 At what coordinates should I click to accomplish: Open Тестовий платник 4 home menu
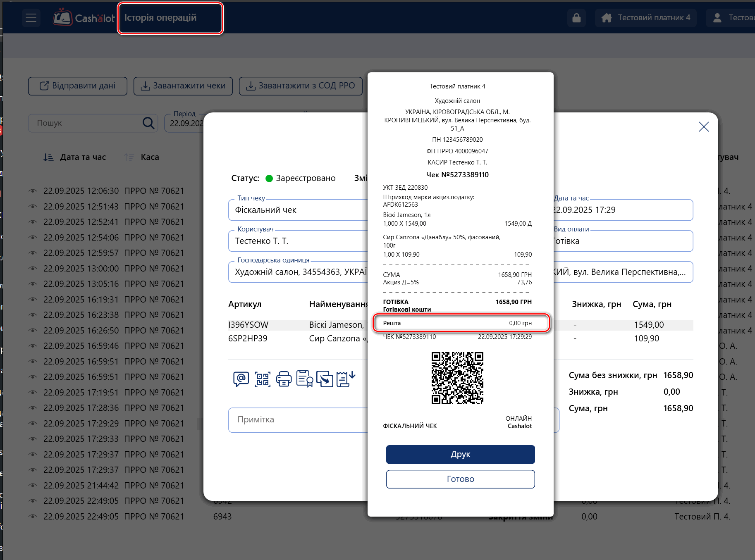tap(645, 18)
